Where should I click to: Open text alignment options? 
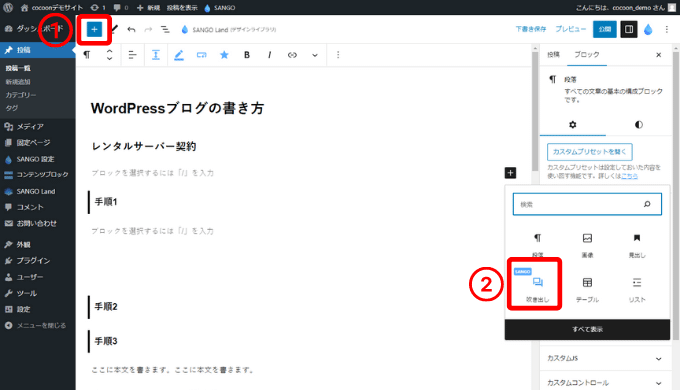(x=132, y=55)
